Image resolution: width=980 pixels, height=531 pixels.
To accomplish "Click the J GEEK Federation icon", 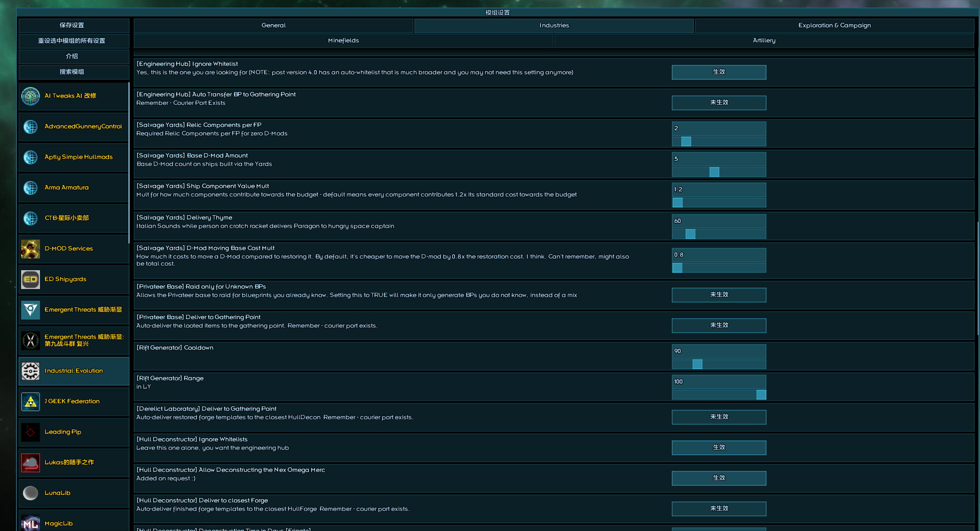I will pos(31,402).
